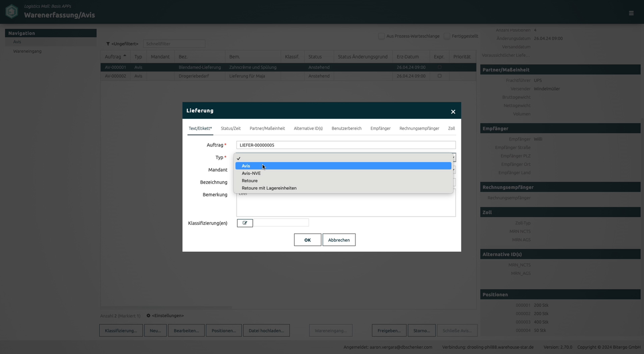Open the Rechnungsempfänger tab

[419, 128]
